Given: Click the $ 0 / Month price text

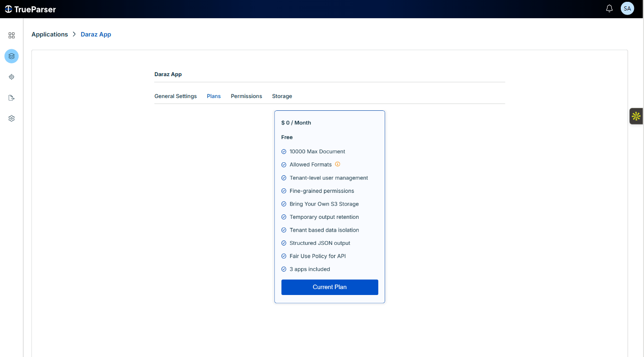Looking at the screenshot, I should point(296,123).
